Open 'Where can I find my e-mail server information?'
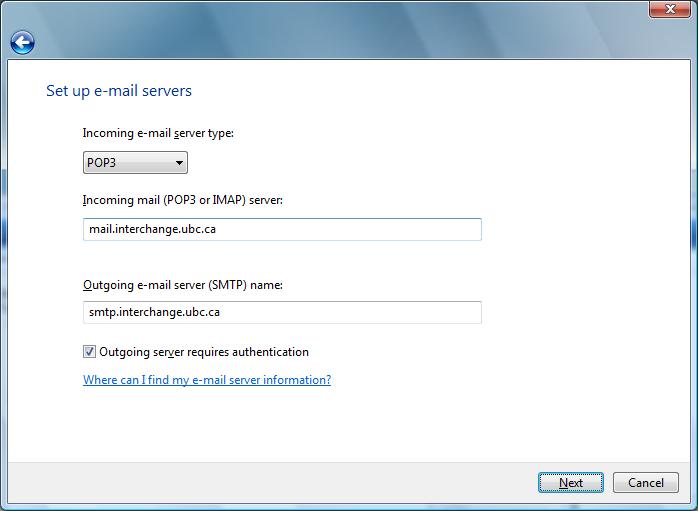Image resolution: width=698 pixels, height=511 pixels. 207,380
